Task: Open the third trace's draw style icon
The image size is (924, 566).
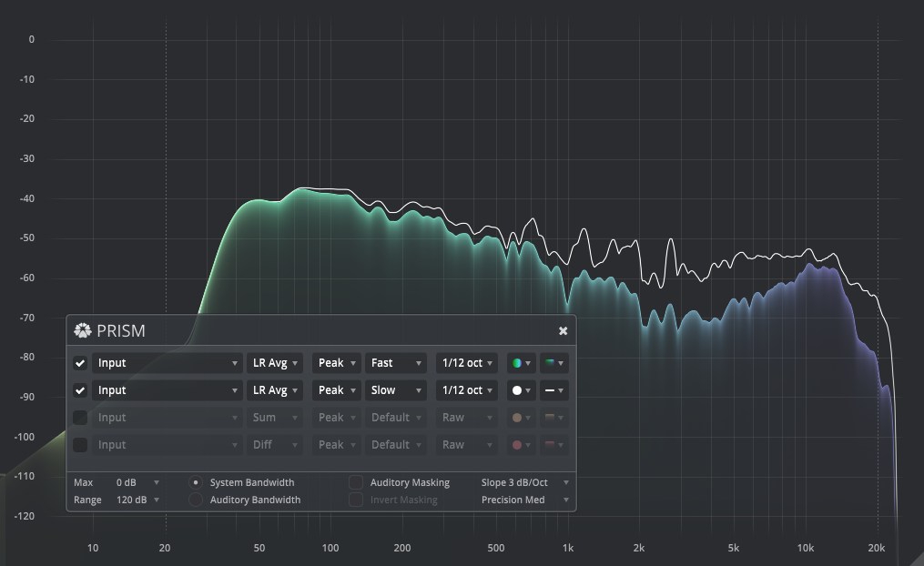Action: [x=553, y=418]
